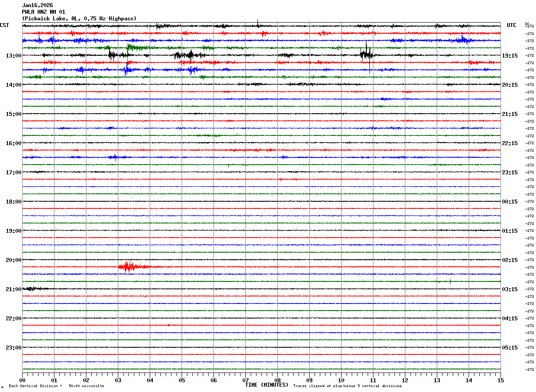This screenshot has height=392, width=536.
Task: Click the CST timezone label
Action: pos(4,25)
